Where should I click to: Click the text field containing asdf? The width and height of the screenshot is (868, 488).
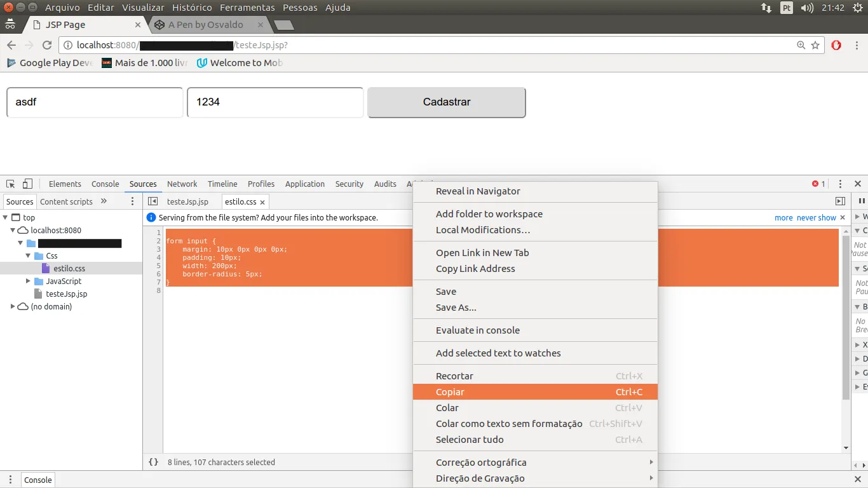95,102
